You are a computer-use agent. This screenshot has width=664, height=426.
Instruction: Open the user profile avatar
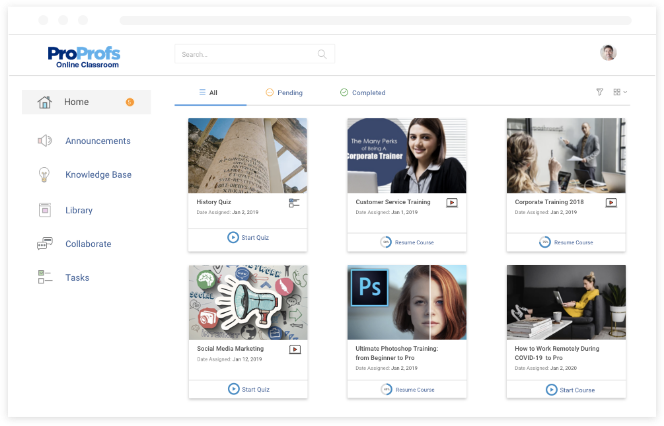[x=608, y=53]
